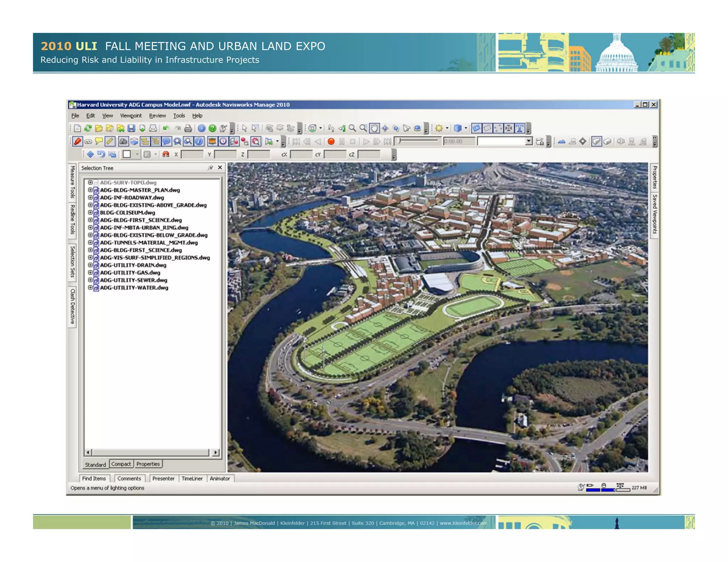This screenshot has width=728, height=562.
Task: Select the Pan hand tool
Action: (x=374, y=128)
